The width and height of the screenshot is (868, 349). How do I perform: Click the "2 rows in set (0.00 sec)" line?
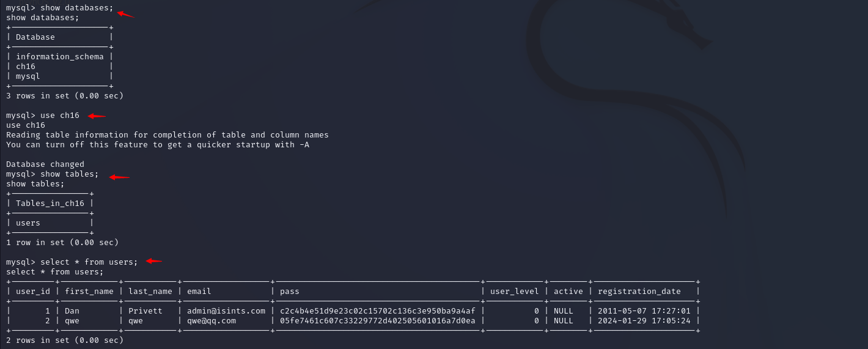65,340
